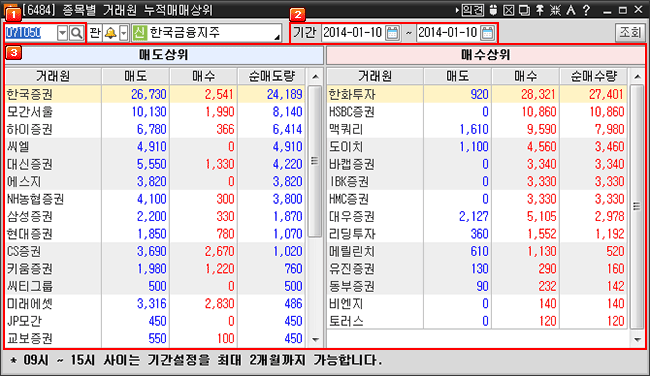Click the pin window icon in title bar

click(x=540, y=10)
